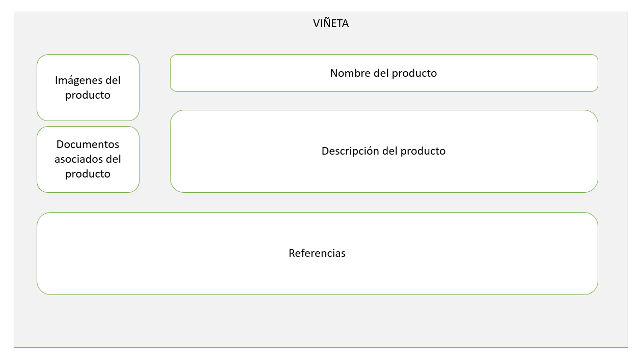Click the word "asociados" in documents box

coord(88,159)
